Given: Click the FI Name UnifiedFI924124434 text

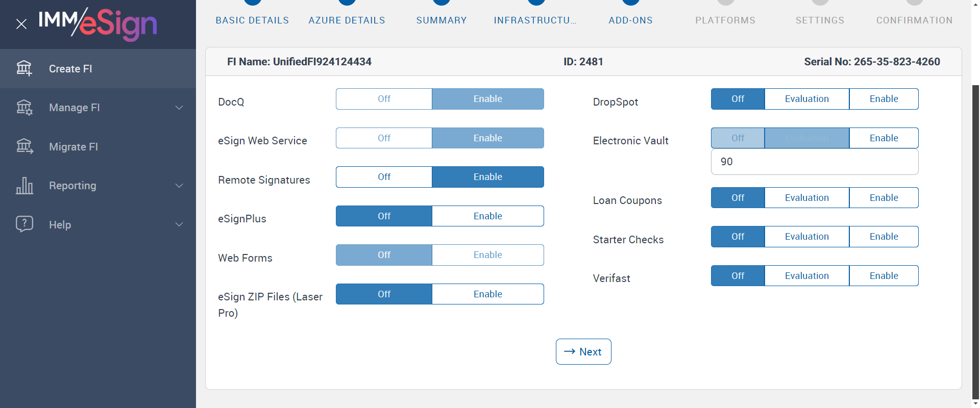Looking at the screenshot, I should point(299,62).
